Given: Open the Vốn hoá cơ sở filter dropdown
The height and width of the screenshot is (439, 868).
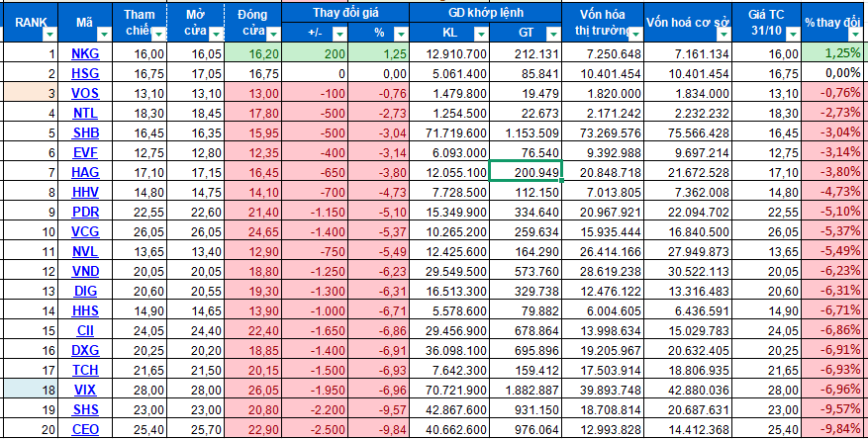Looking at the screenshot, I should pyautogui.click(x=724, y=35).
